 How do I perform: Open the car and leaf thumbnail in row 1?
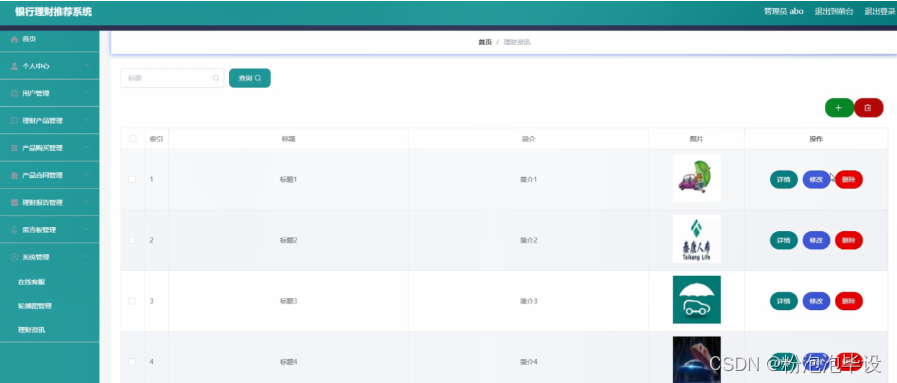(696, 178)
